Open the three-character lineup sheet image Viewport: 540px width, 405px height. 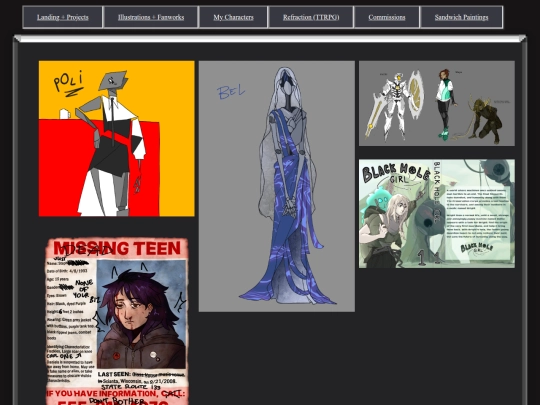click(x=437, y=104)
